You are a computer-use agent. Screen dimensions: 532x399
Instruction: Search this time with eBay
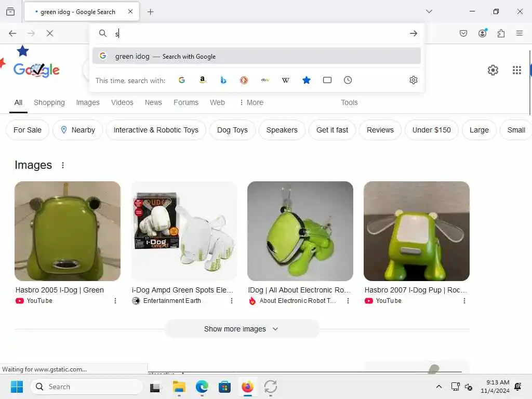(x=264, y=80)
